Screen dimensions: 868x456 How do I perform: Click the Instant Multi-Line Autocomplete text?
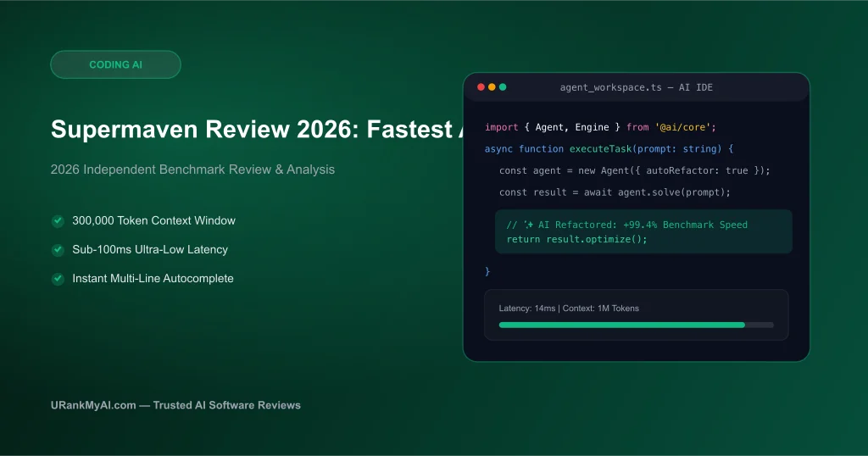coord(153,278)
